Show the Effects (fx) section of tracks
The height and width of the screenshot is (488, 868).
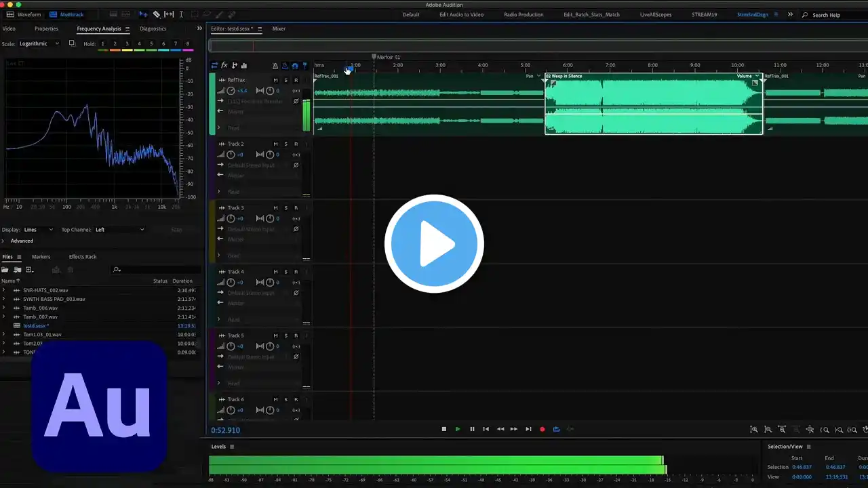(x=224, y=66)
